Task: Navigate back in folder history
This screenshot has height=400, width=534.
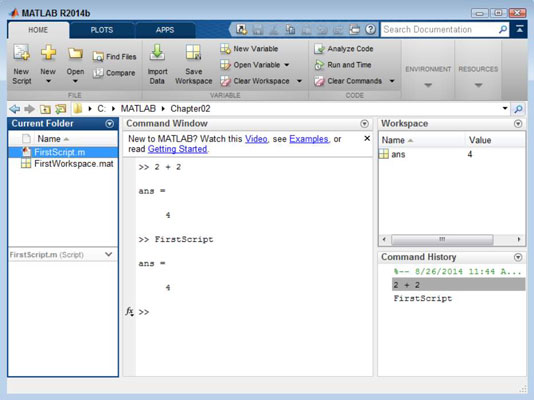Action: pyautogui.click(x=15, y=109)
